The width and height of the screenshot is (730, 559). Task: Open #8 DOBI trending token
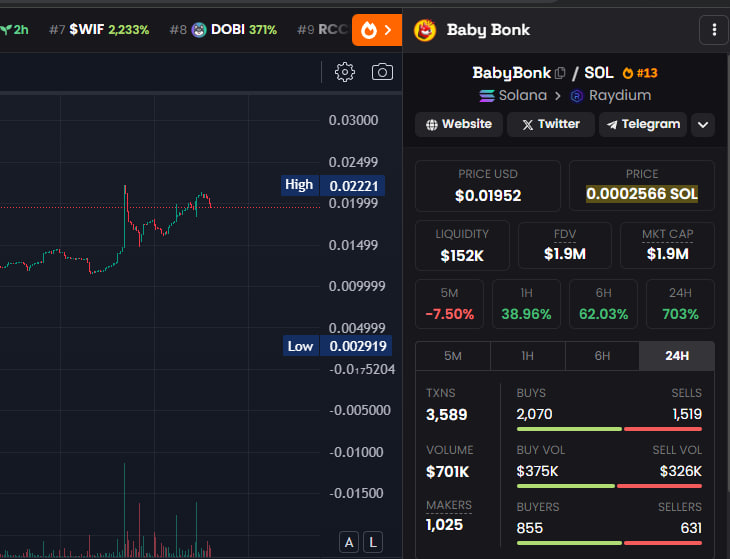223,30
